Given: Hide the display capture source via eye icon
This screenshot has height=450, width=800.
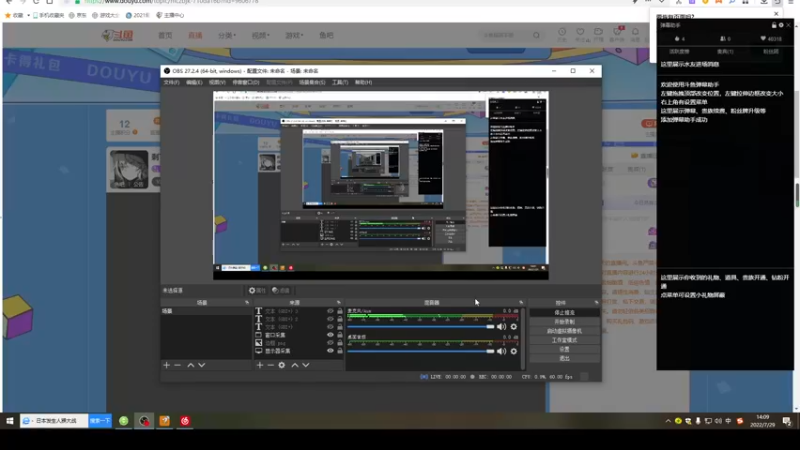Looking at the screenshot, I should [x=330, y=351].
